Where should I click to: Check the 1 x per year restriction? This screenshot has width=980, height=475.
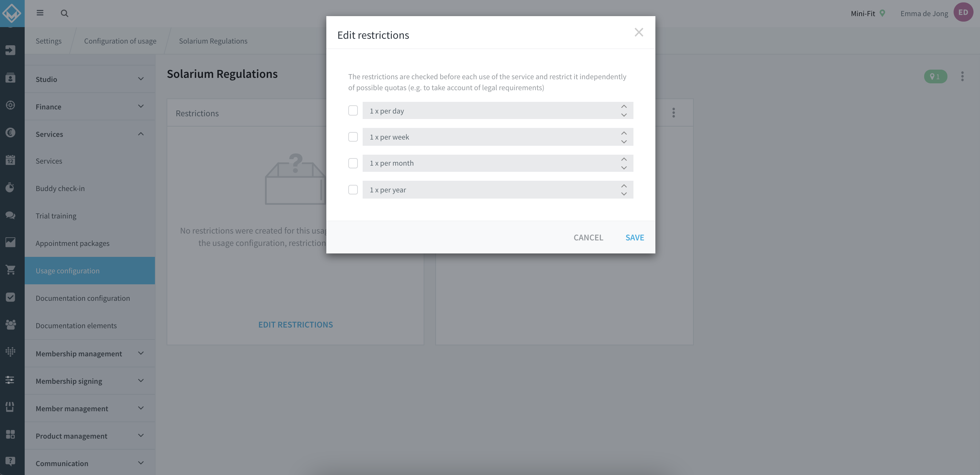click(353, 190)
